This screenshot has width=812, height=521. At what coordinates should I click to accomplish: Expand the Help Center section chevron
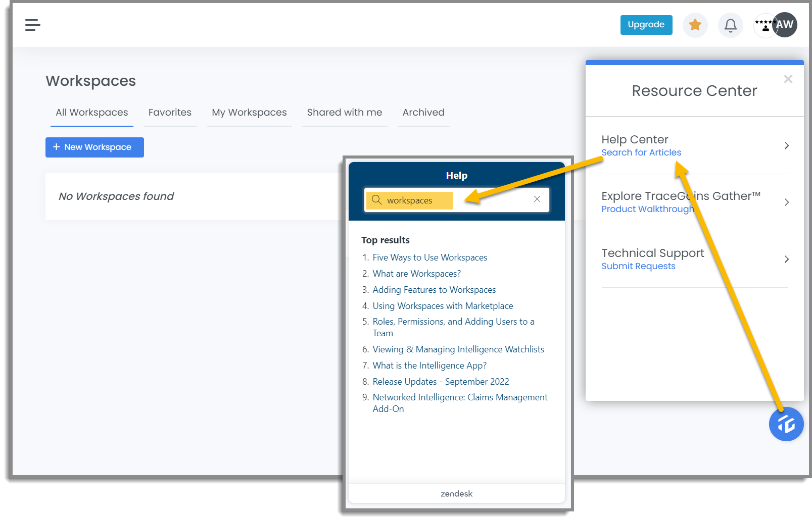(x=786, y=145)
